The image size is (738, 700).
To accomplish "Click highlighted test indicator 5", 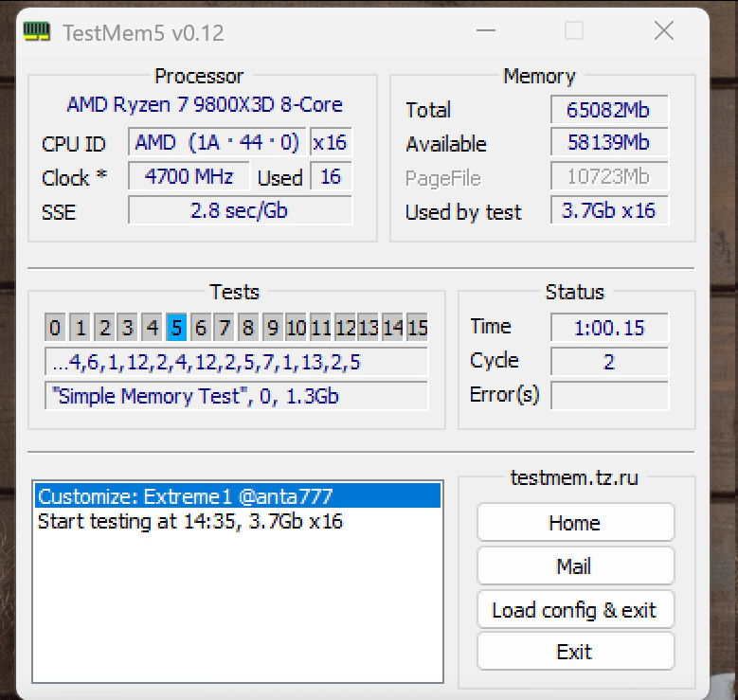I will [x=176, y=327].
